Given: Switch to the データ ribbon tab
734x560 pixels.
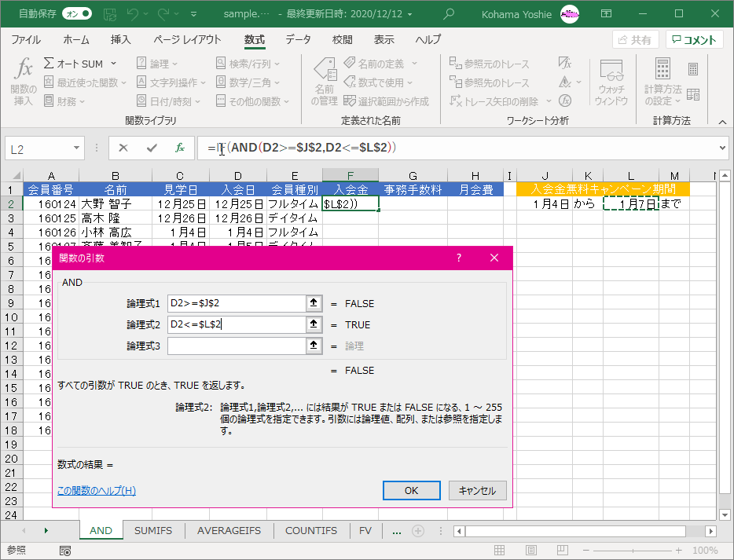Looking at the screenshot, I should pos(298,40).
